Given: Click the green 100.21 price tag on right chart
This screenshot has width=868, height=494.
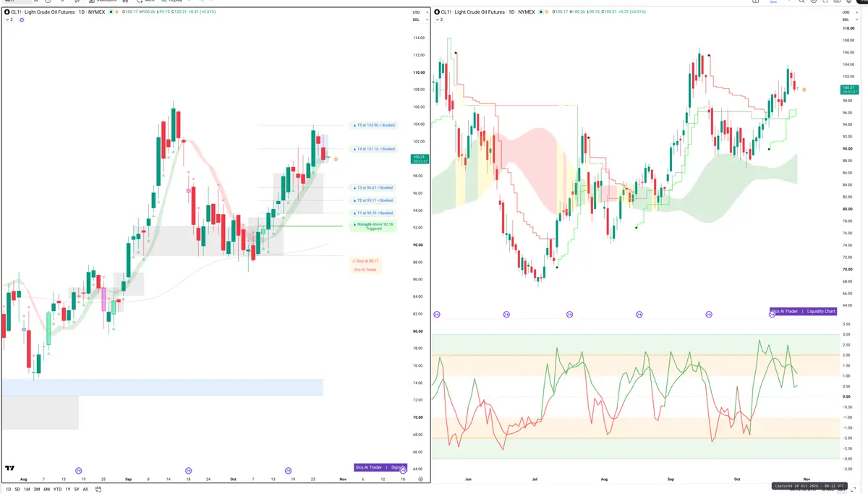Looking at the screenshot, I should (848, 90).
